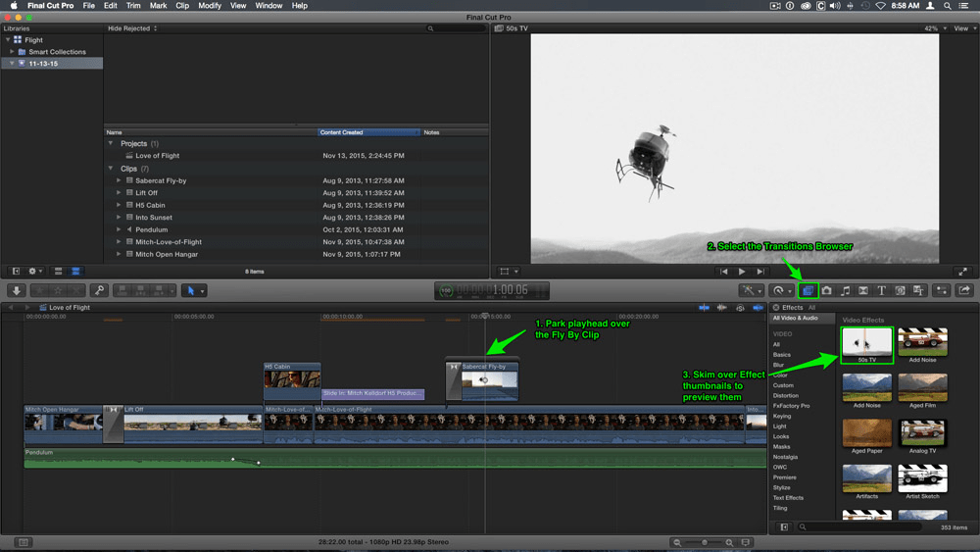This screenshot has height=552, width=980.
Task: Select the 11-13-15 event
Action: point(52,64)
